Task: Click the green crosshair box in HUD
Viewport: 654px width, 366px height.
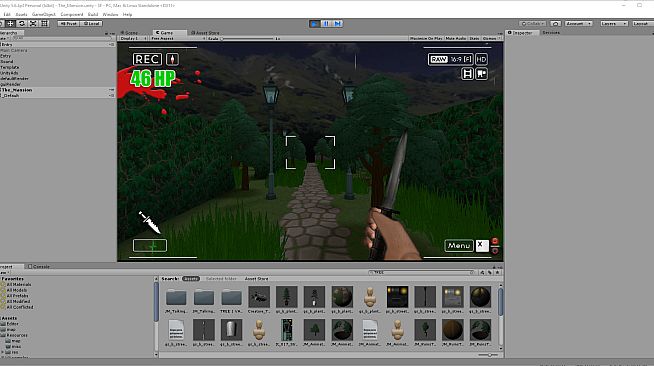Action: (x=150, y=246)
